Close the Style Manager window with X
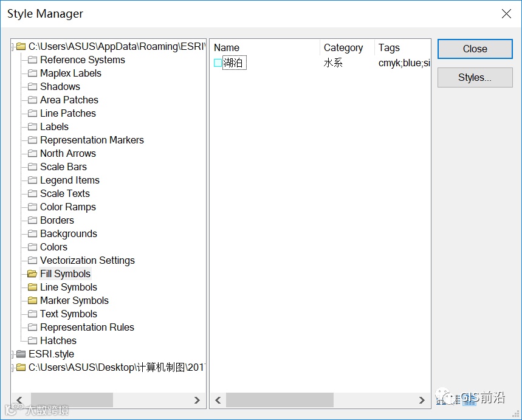Image resolution: width=522 pixels, height=420 pixels. (506, 13)
